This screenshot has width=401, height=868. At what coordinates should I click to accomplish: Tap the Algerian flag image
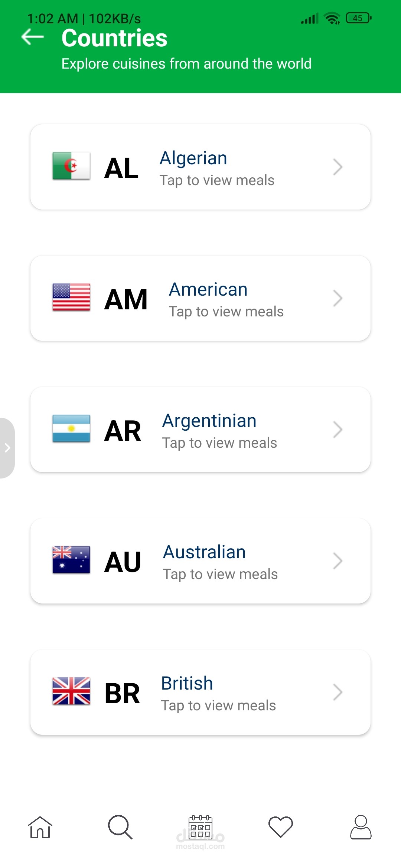point(71,166)
